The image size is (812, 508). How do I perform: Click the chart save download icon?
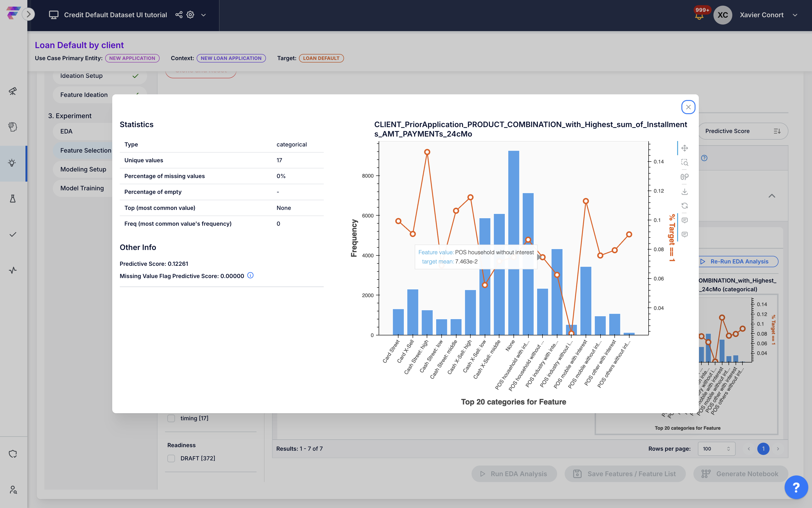click(684, 192)
